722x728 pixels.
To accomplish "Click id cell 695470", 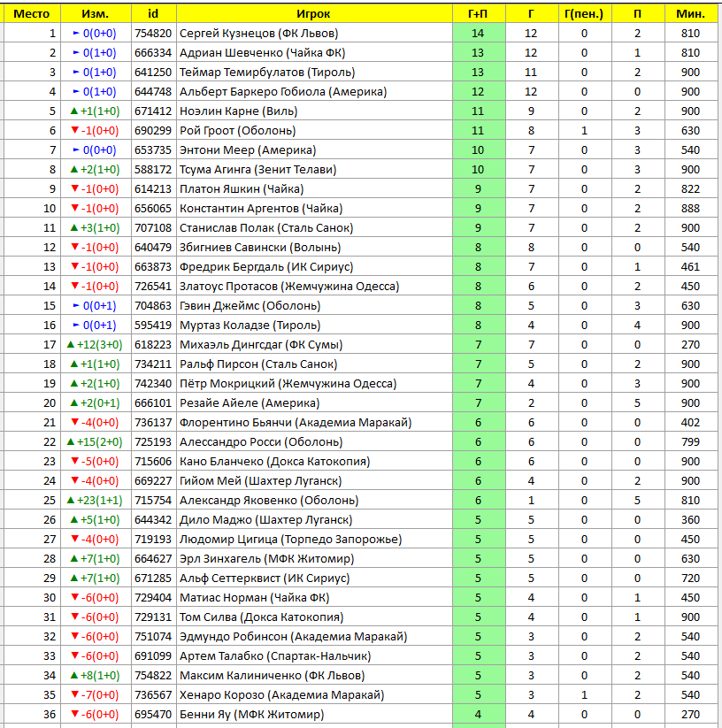I will click(x=153, y=716).
